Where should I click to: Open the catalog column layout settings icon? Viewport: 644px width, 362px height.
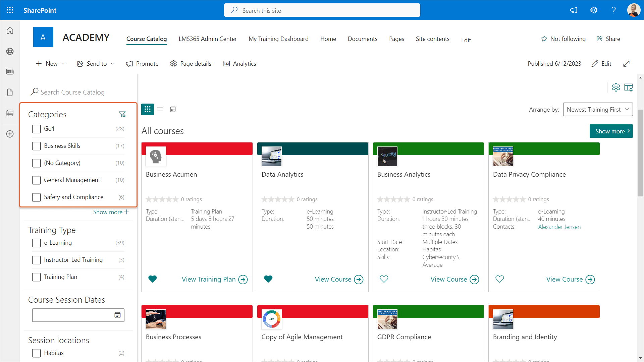tap(629, 87)
